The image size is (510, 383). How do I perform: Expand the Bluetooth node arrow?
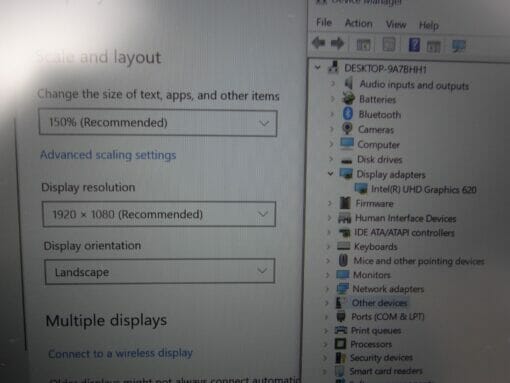pyautogui.click(x=331, y=114)
